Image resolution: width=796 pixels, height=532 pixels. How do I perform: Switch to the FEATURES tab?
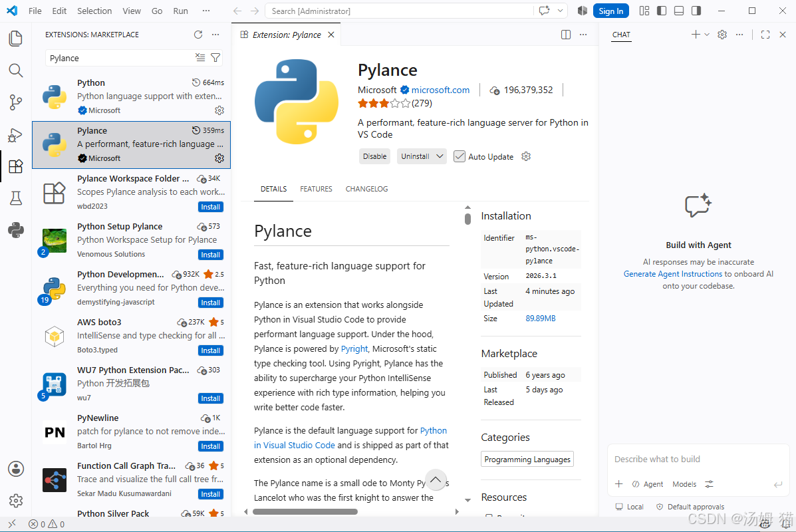click(x=316, y=189)
